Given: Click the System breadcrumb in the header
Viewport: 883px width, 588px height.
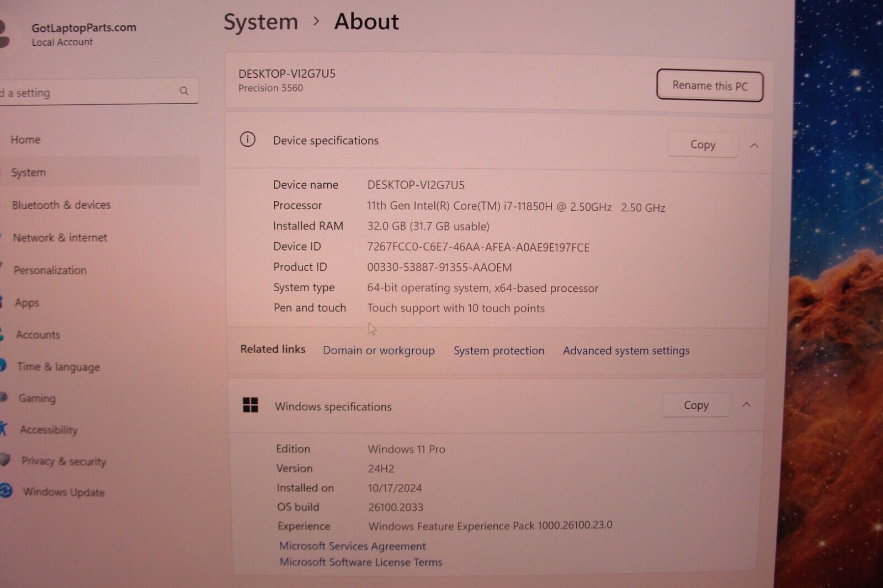Looking at the screenshot, I should coord(260,22).
